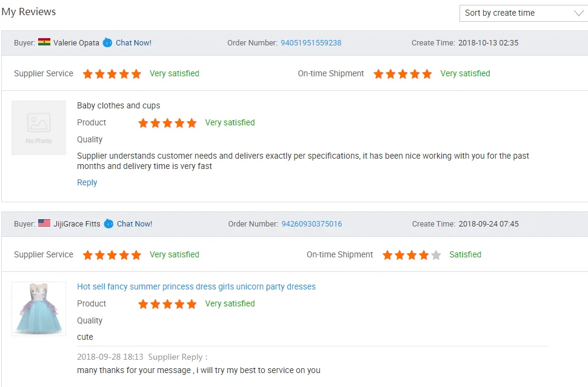View the blue princess dress thumbnail

39,309
